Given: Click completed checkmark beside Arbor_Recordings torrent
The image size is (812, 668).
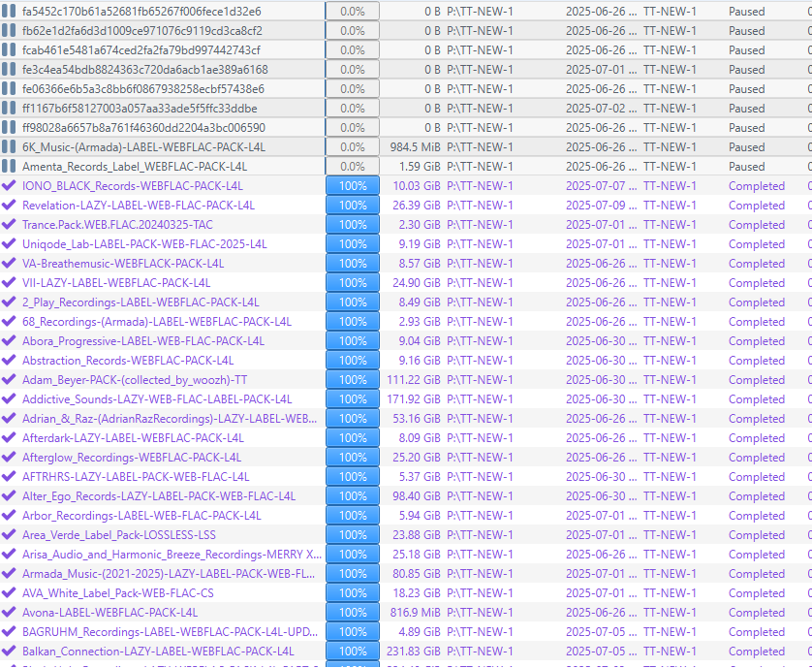Looking at the screenshot, I should click(9, 516).
